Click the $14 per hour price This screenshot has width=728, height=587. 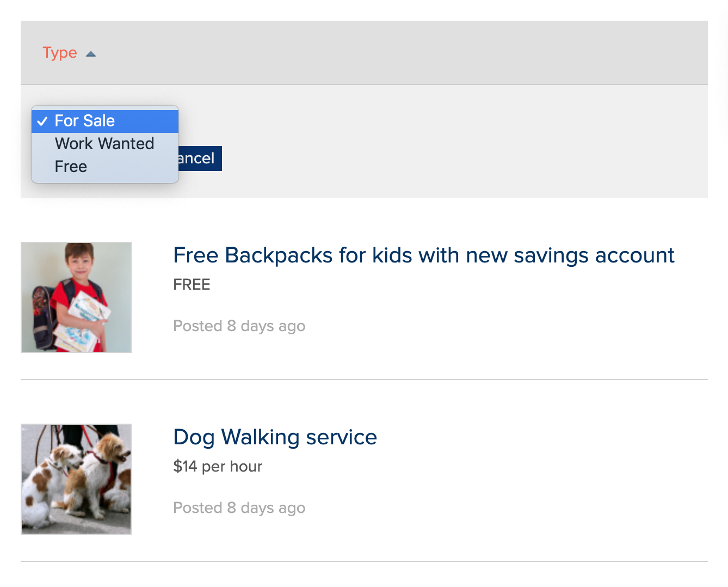tap(218, 467)
